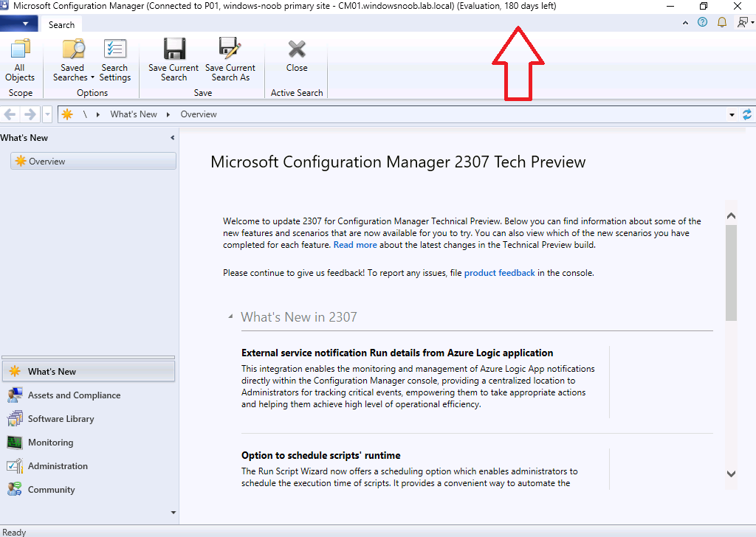Viewport: 756px width, 537px height.
Task: Click the What's New breadcrumb
Action: (134, 114)
